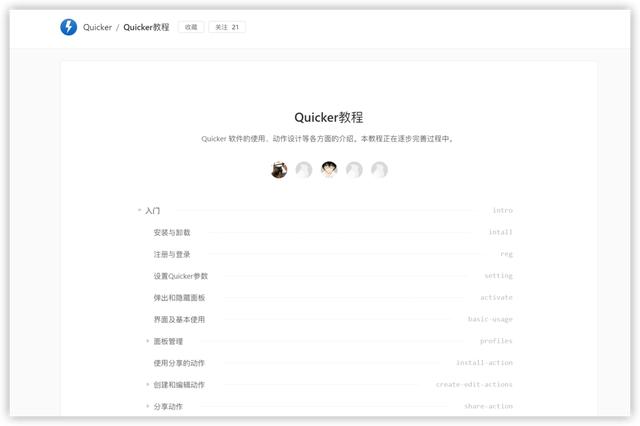Open the third contributor avatar, the cartoon face
The image size is (640, 426).
point(329,170)
